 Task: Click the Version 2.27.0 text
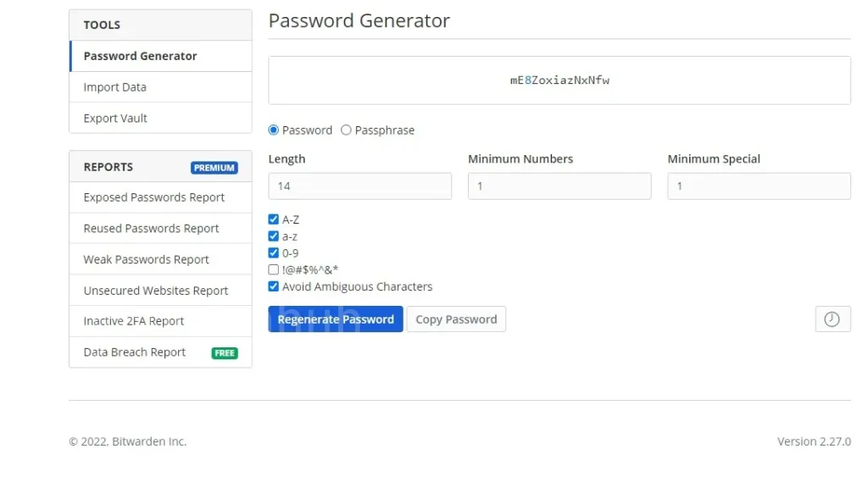coord(813,441)
